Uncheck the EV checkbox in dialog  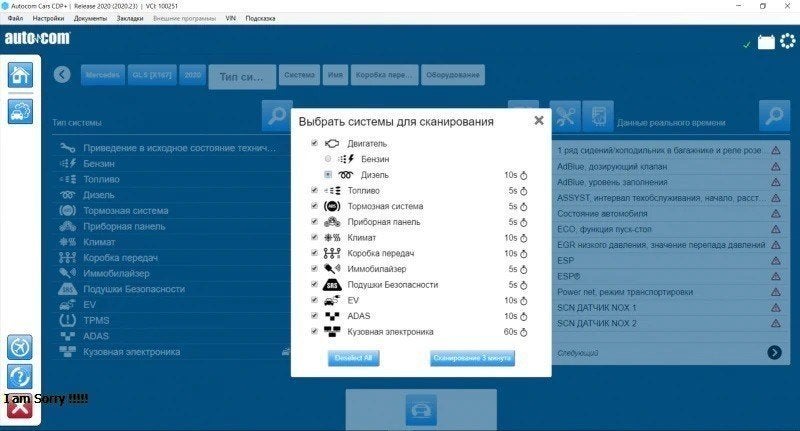point(314,300)
